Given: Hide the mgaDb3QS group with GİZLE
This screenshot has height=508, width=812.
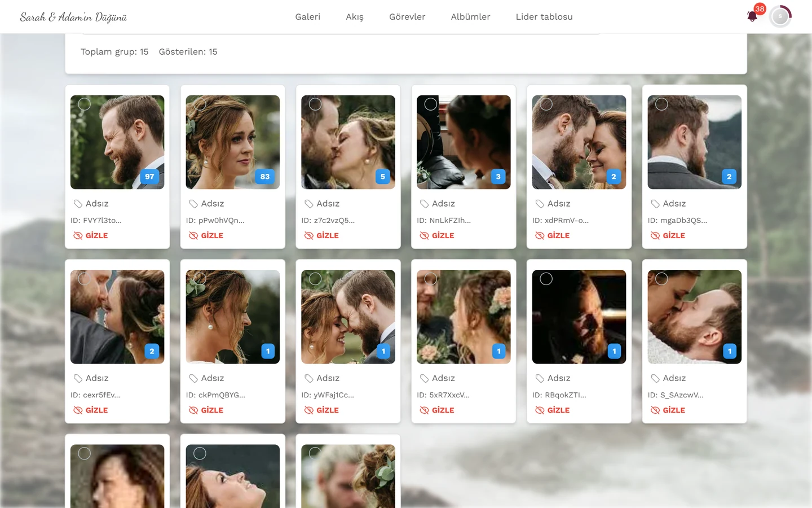Looking at the screenshot, I should (668, 235).
